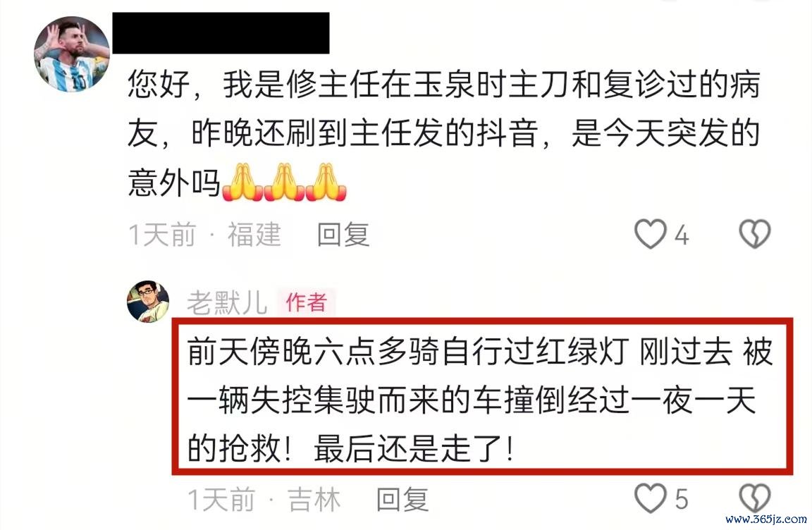
Task: Open the 老默儿 username
Action: 228,303
